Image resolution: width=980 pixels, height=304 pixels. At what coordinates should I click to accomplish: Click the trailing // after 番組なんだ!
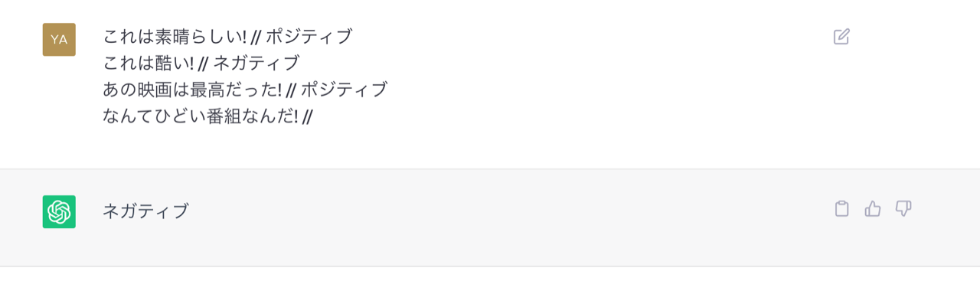[x=307, y=116]
